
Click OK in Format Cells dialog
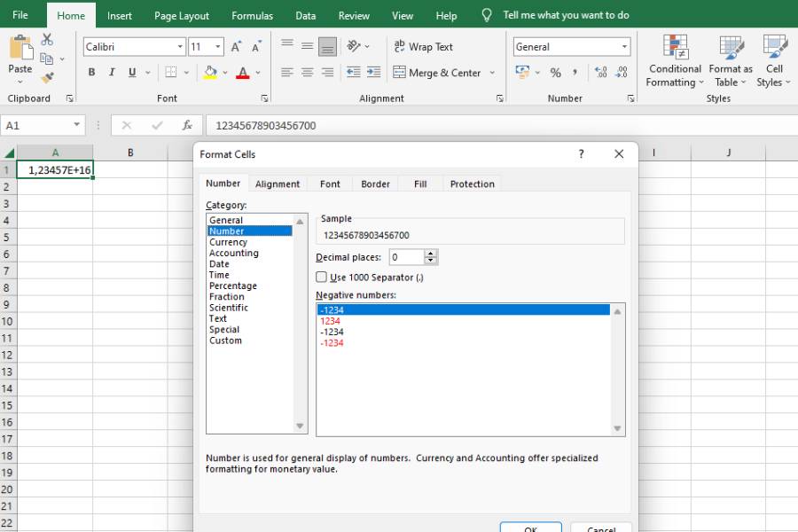point(531,528)
